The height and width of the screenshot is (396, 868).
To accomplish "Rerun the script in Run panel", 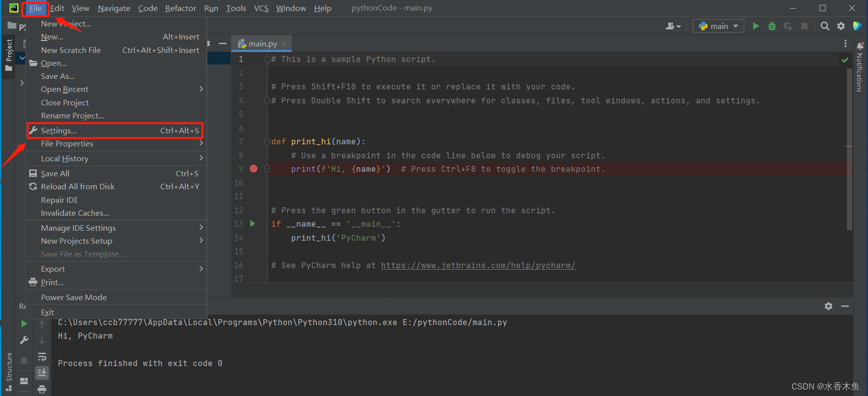I will (x=24, y=324).
